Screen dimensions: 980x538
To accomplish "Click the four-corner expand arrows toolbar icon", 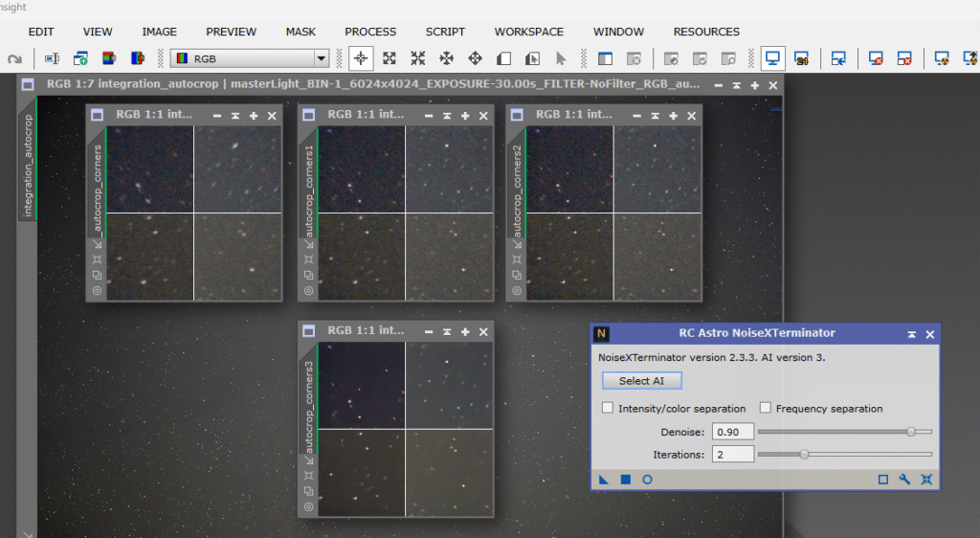I will pyautogui.click(x=390, y=58).
